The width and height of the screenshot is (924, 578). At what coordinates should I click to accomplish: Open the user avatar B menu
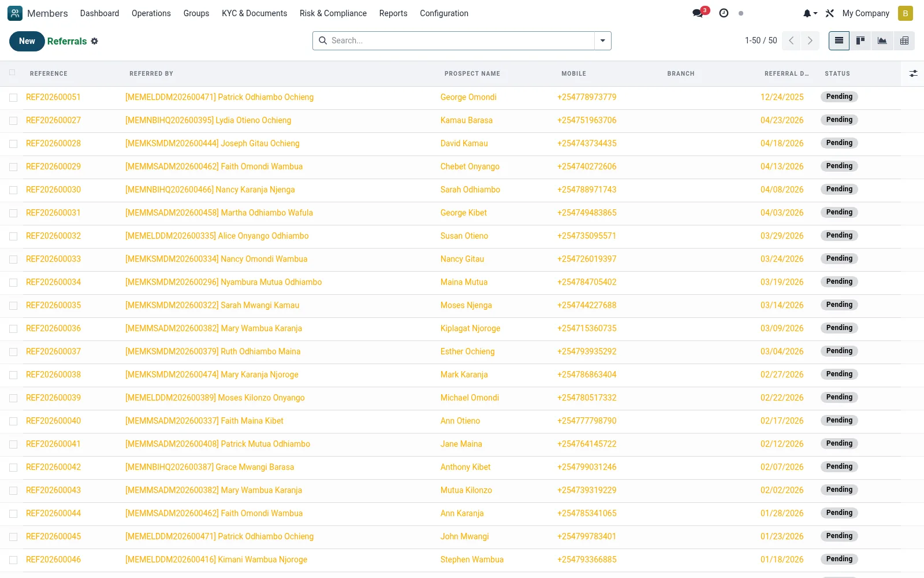pyautogui.click(x=906, y=13)
